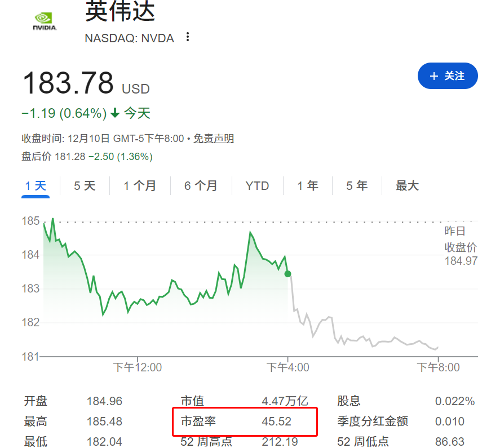Click the green downward price arrow
This screenshot has height=448, width=491.
tap(115, 113)
